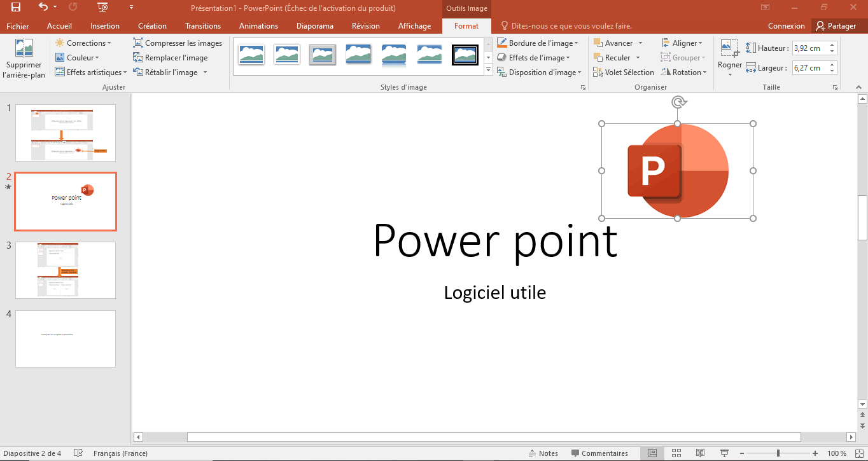Click the Hauteur value field
This screenshot has width=868, height=461.
(809, 48)
